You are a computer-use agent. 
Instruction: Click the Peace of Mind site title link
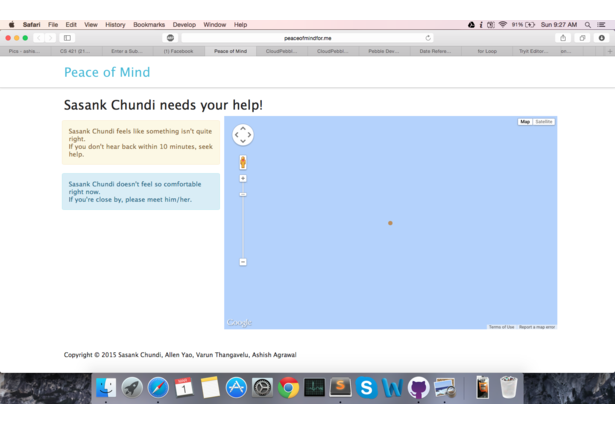(107, 72)
